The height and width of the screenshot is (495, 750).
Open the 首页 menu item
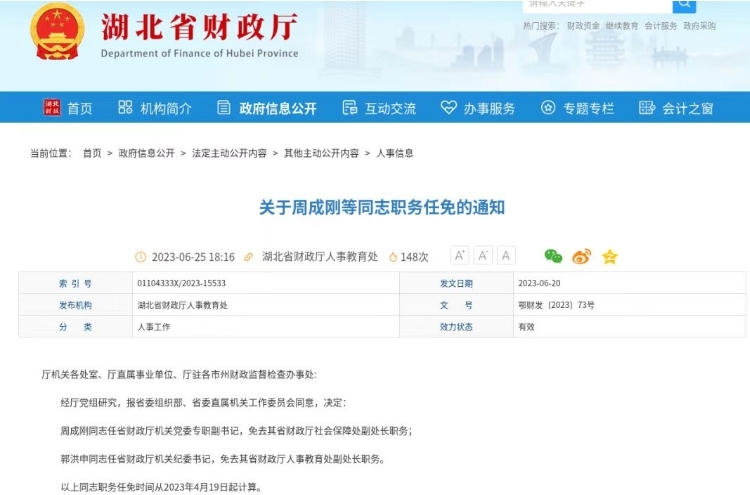tap(79, 108)
